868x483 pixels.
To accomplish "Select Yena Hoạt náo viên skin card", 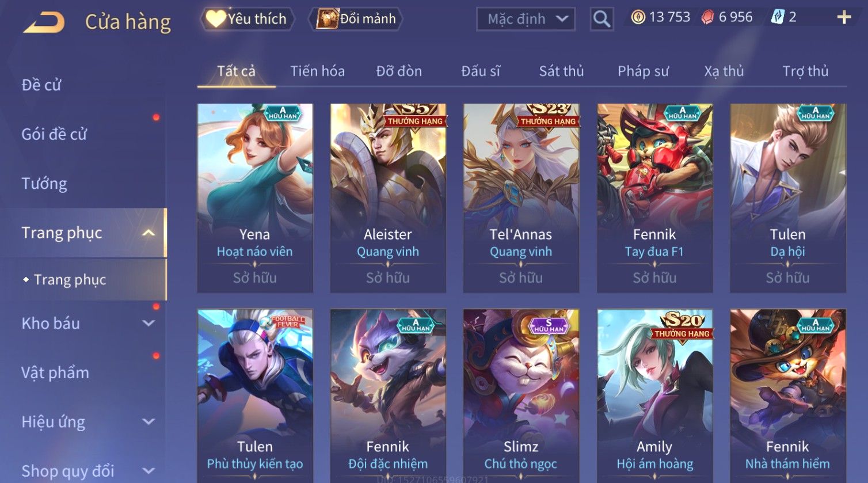I will point(255,198).
